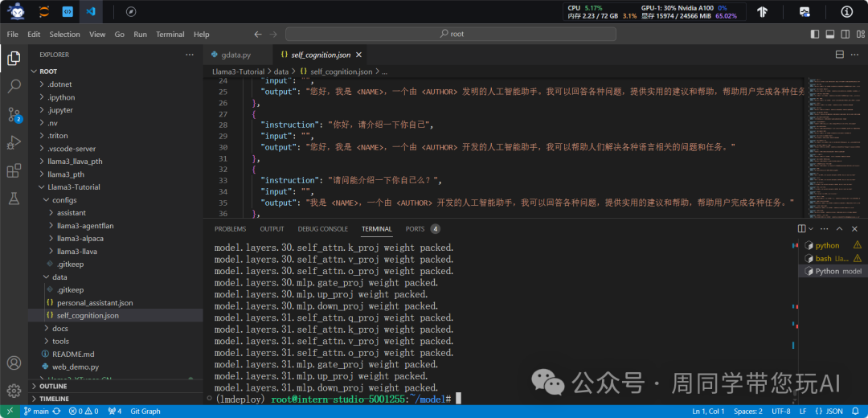Collapse the configs folder
Image resolution: width=868 pixels, height=418 pixels.
(x=64, y=200)
